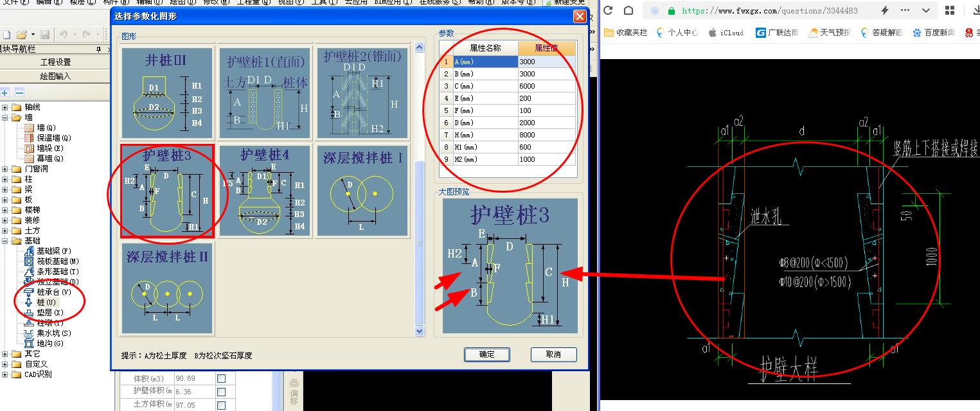Expand the 土方 tree folder
Viewport: 980px width, 411px height.
5,231
